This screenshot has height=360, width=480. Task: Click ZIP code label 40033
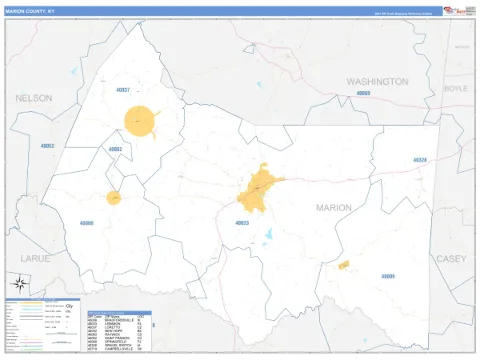(242, 223)
